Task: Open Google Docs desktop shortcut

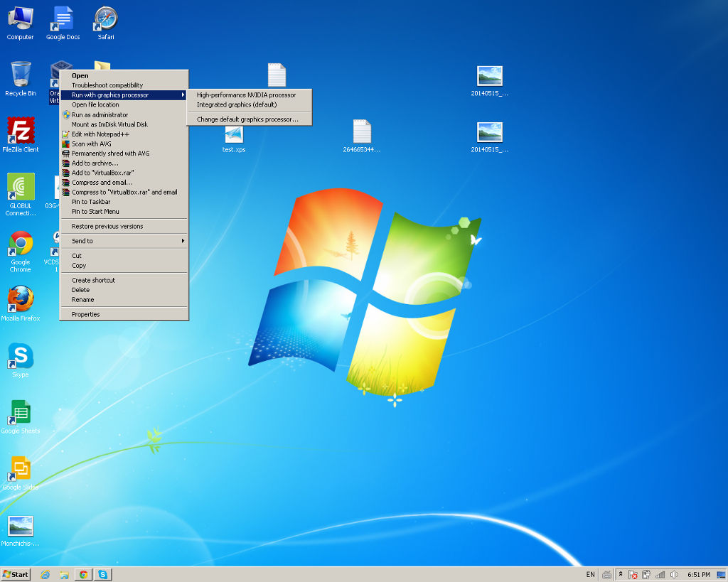Action: tap(63, 20)
